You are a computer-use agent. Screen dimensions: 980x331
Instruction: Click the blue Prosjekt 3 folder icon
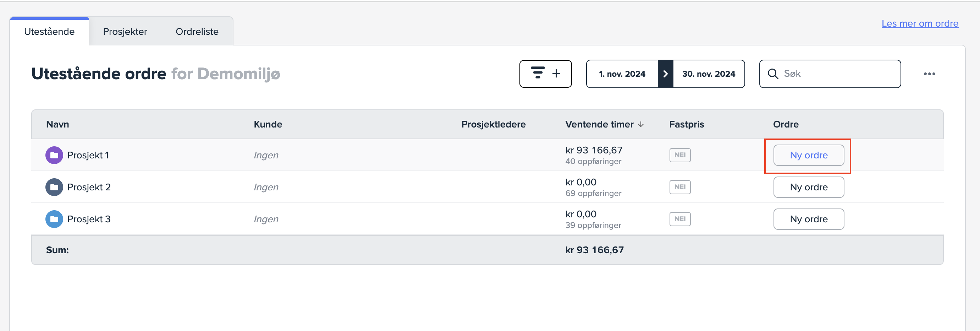tap(54, 219)
